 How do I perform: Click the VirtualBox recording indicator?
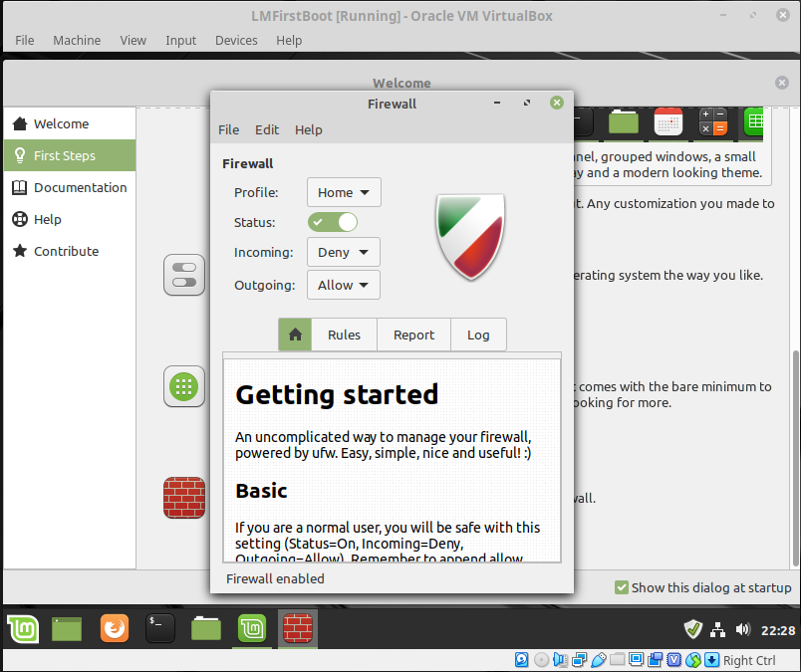click(x=655, y=660)
